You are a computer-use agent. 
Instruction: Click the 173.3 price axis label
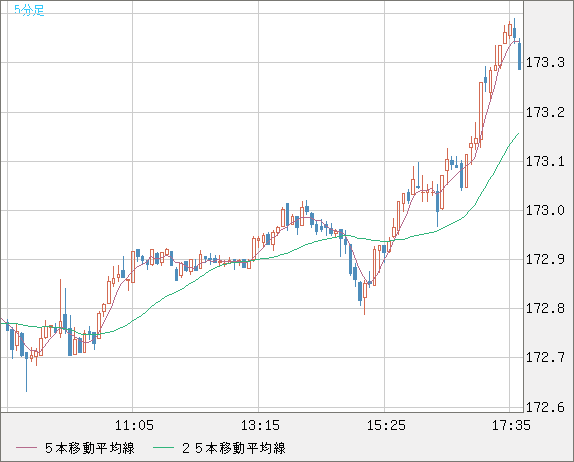coord(545,63)
